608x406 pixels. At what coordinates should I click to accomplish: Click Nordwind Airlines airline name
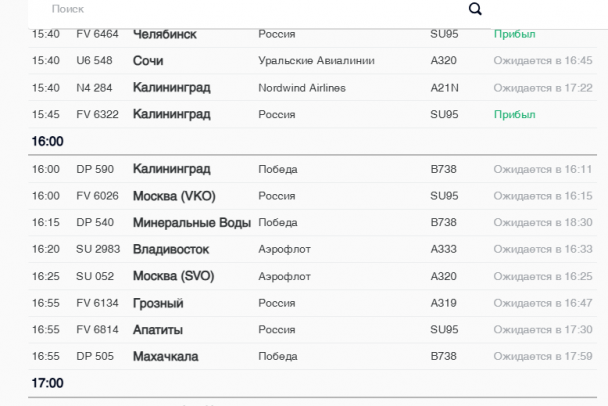coord(302,88)
